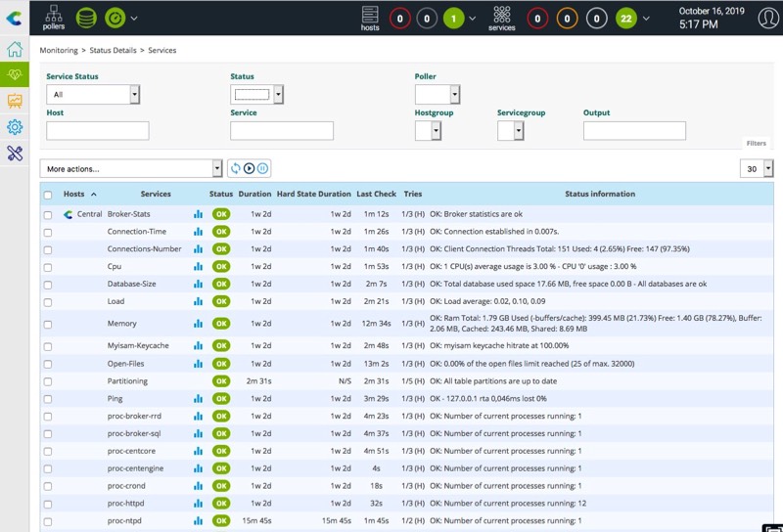Screen dimensions: 783x532
Task: Change page size dropdown showing 30
Action: 756,168
